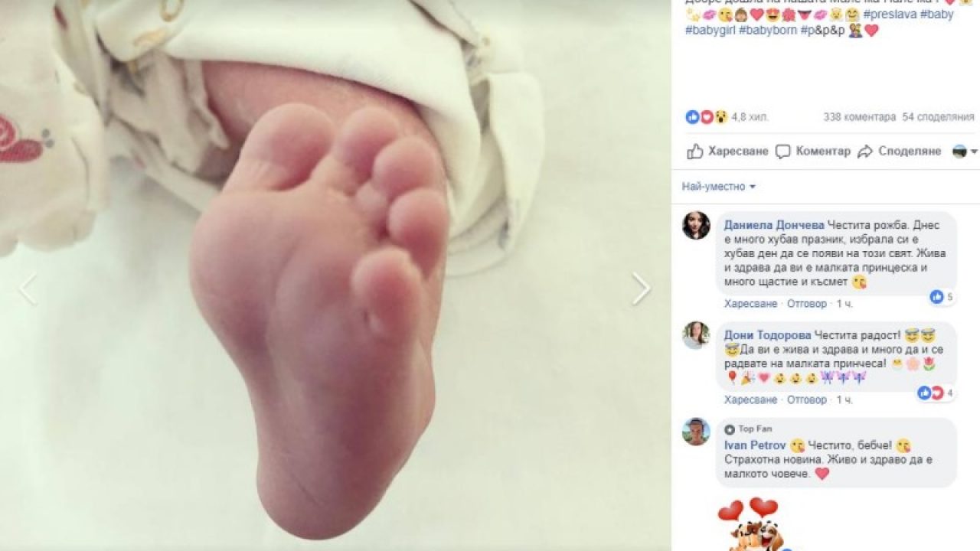
Task: Open Даниела Дончева's profile picture
Action: pos(696,226)
